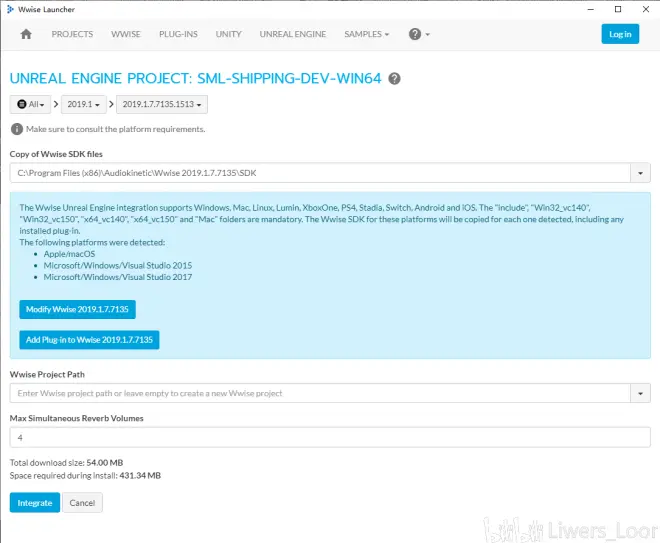Viewport: 660px width, 543px height.
Task: Go to the Home icon in navbar
Action: 26,34
